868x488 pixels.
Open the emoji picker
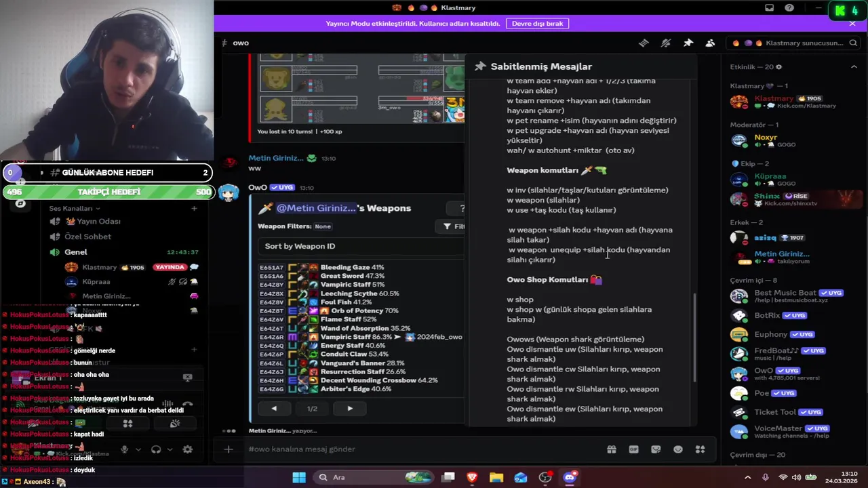pyautogui.click(x=678, y=449)
